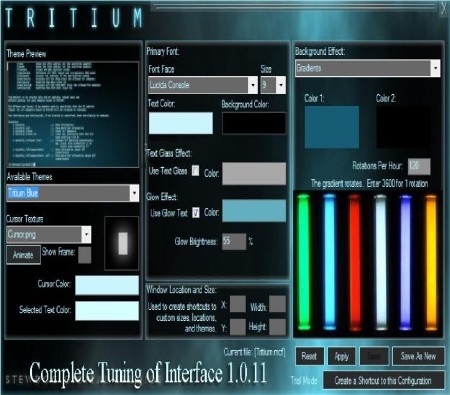Select the white glowing tube

tap(380, 262)
